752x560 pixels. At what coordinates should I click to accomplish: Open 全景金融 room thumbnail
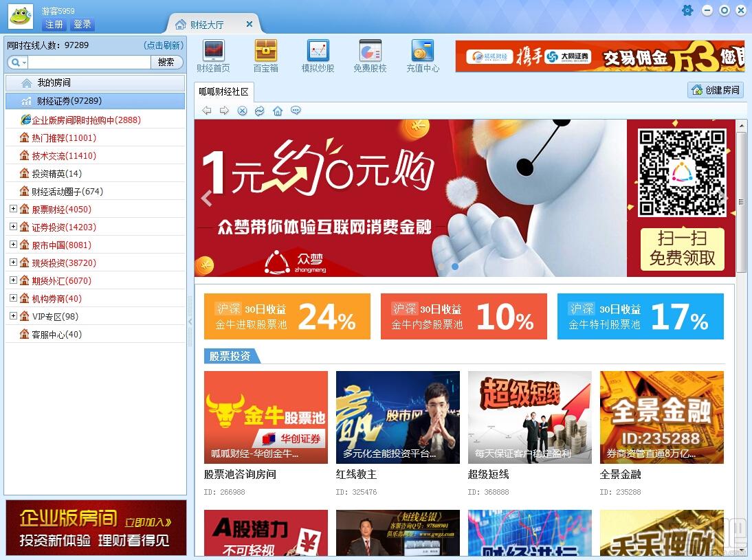(662, 418)
